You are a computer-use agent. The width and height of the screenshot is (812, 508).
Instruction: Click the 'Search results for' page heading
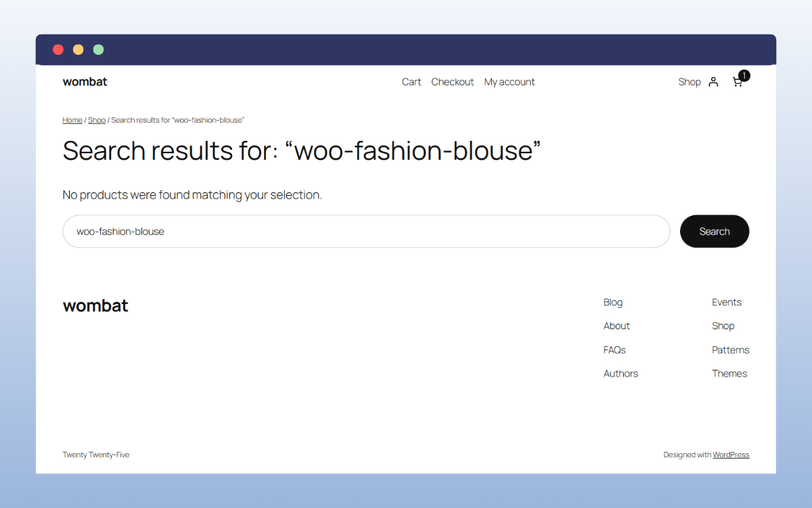[302, 150]
